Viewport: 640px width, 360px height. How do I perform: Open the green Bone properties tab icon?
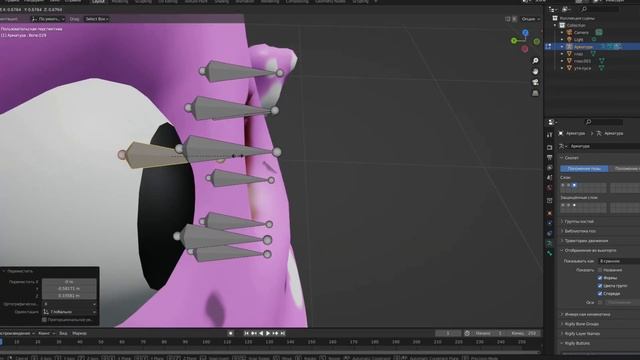pos(549,253)
